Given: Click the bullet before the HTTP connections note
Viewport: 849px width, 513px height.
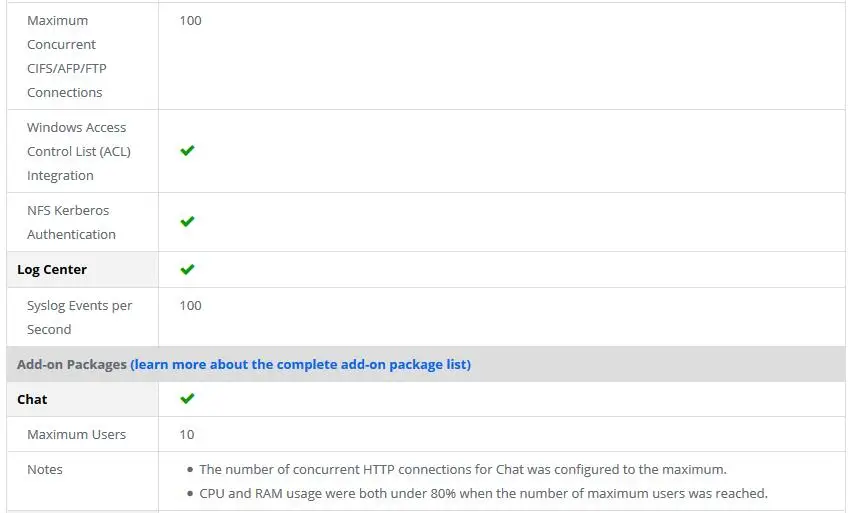Looking at the screenshot, I should (x=190, y=470).
